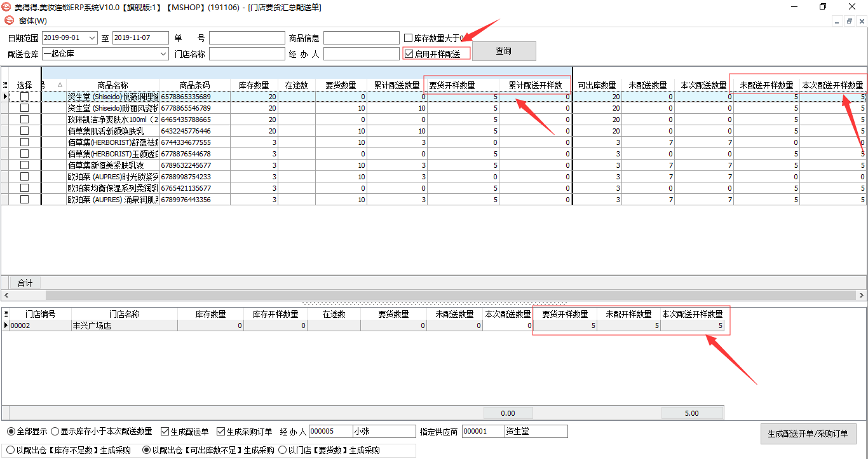Screen dimensions: 868x459
Task: Click the 商品信息 input field
Action: coord(361,38)
